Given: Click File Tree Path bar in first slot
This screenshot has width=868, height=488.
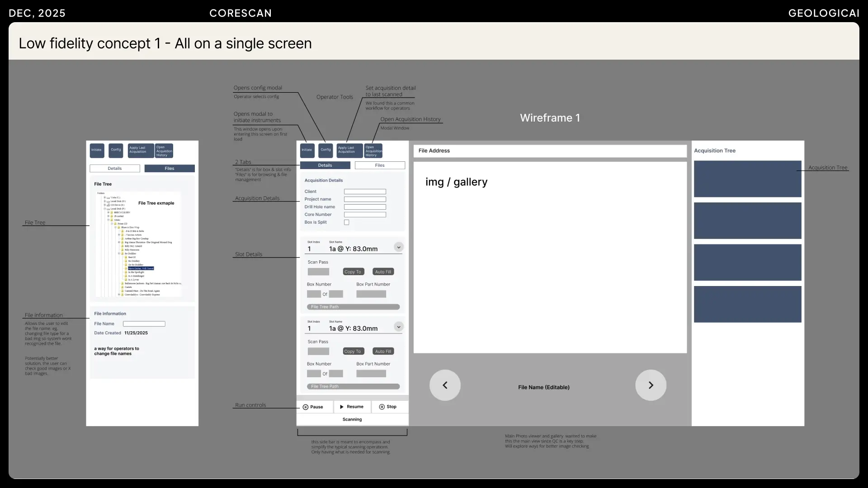Looking at the screenshot, I should point(353,307).
